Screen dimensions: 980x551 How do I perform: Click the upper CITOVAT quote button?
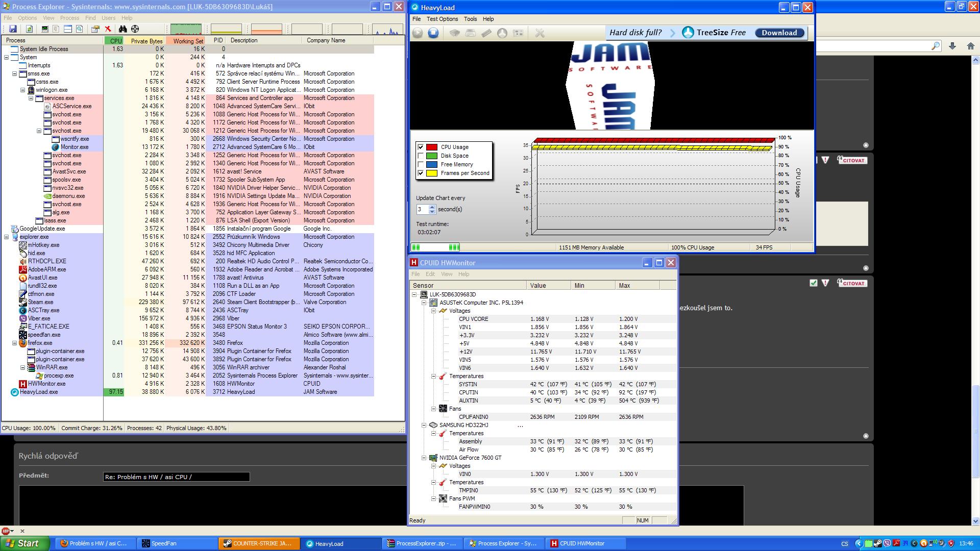tap(852, 160)
